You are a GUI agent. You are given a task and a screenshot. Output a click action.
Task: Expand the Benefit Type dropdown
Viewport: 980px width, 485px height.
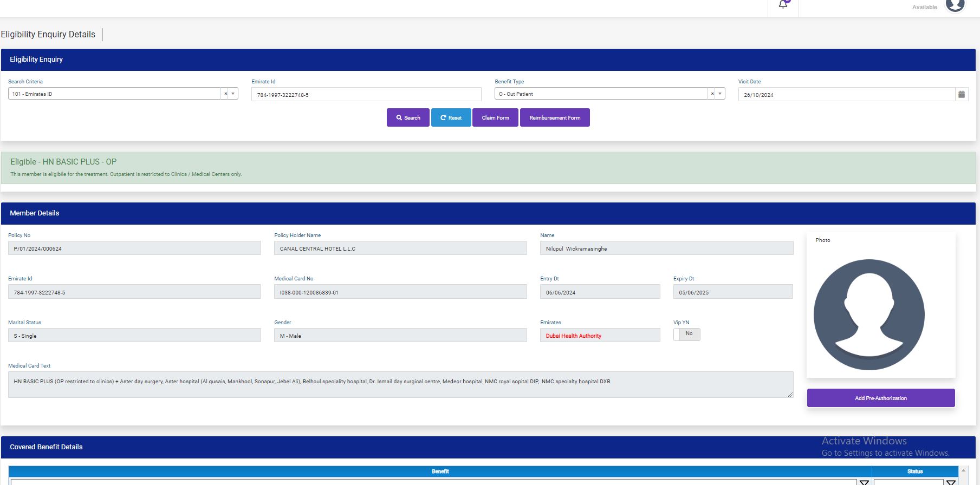click(x=720, y=94)
